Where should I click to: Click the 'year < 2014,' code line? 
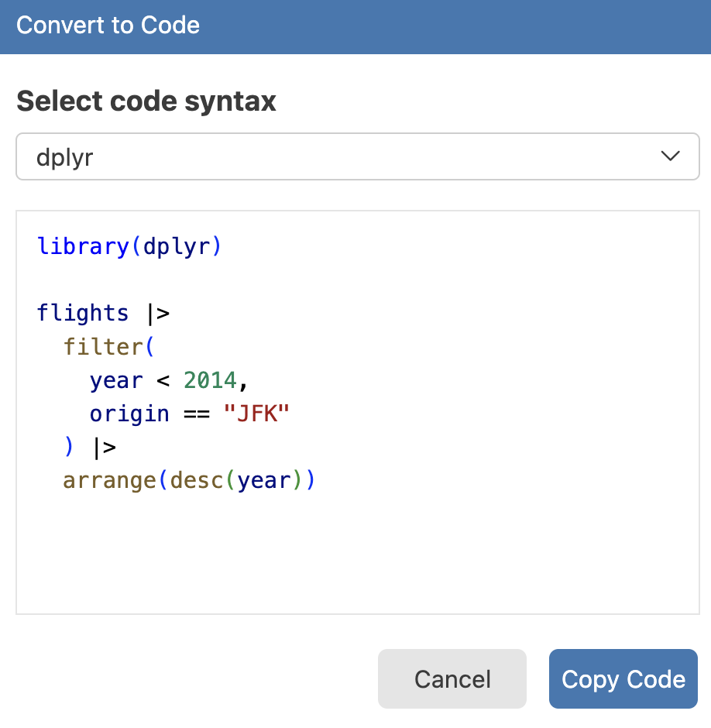(x=169, y=380)
